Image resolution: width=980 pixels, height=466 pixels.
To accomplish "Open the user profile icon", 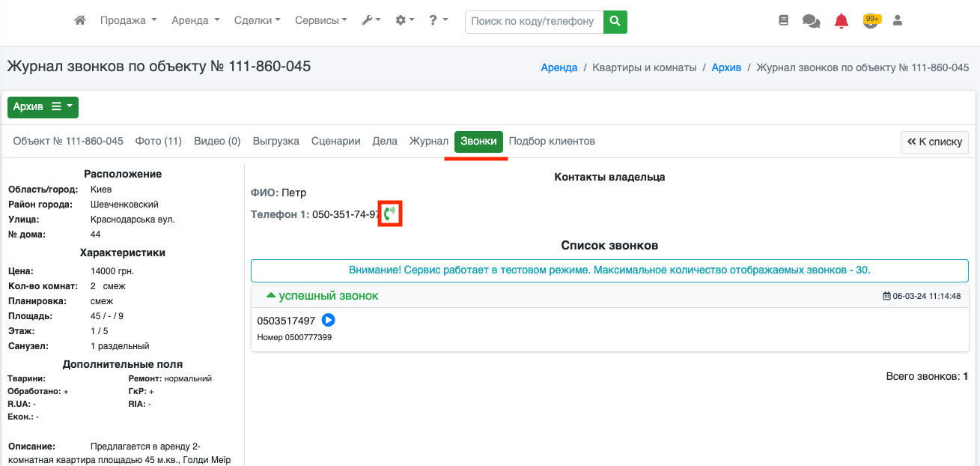I will click(898, 21).
